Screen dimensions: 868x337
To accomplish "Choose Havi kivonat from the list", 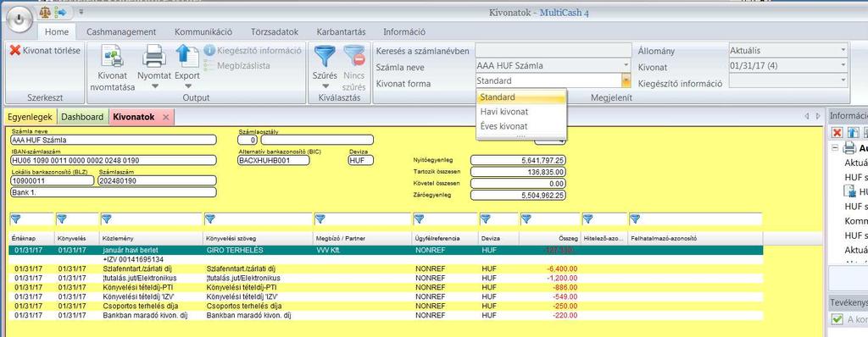I will 521,112.
